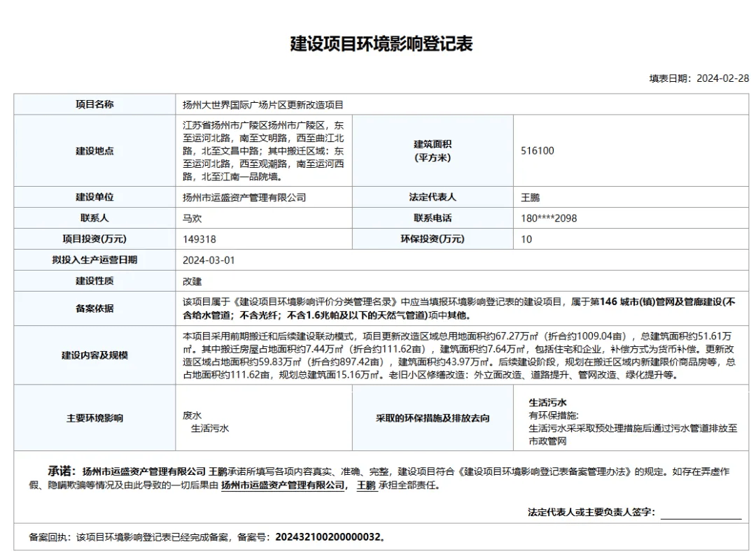Click the 项目名称 label cell
Image resolution: width=756 pixels, height=556 pixels.
coord(94,104)
